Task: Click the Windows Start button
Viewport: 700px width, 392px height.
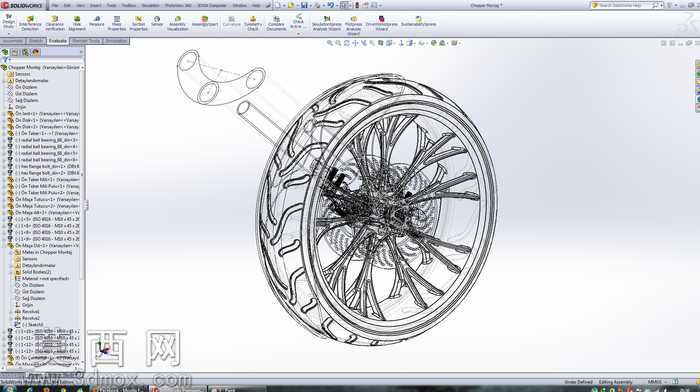Action: pyautogui.click(x=9, y=389)
